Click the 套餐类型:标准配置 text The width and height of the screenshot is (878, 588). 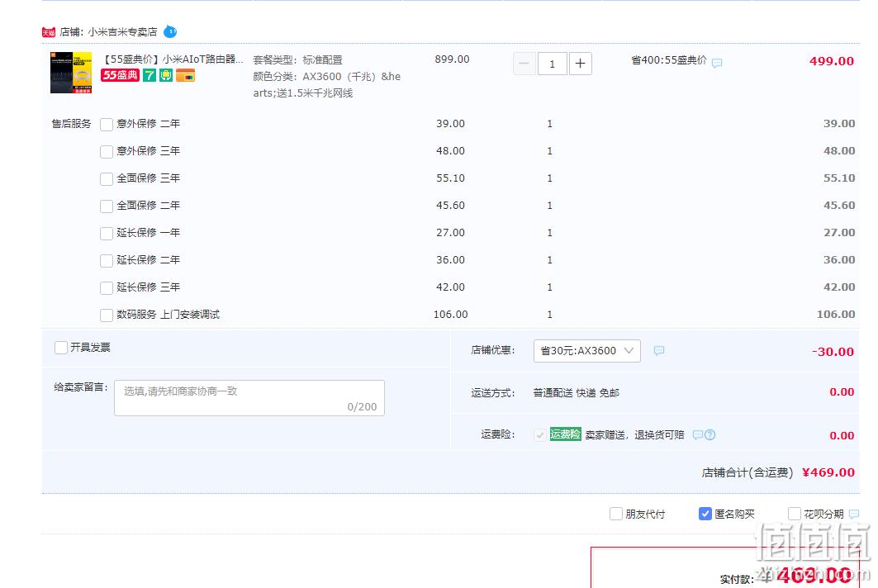(298, 60)
